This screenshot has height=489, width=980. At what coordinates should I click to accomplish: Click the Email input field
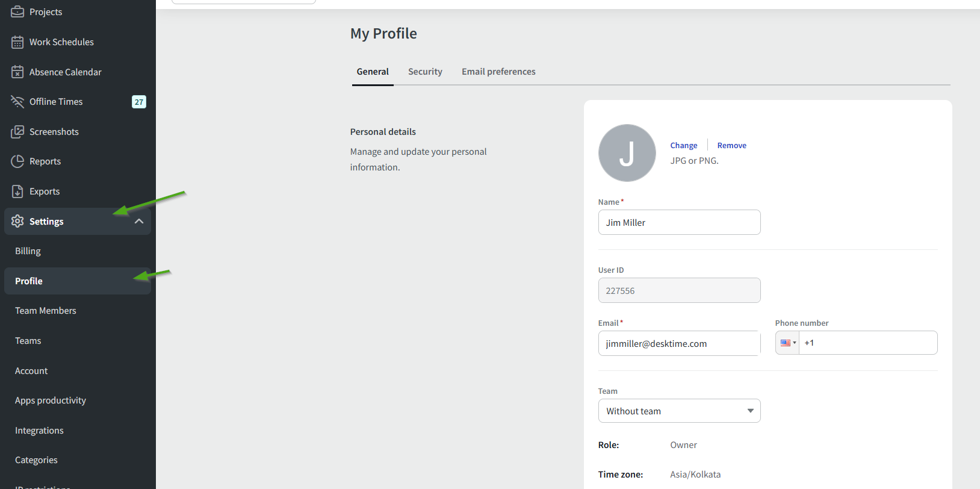click(x=679, y=344)
